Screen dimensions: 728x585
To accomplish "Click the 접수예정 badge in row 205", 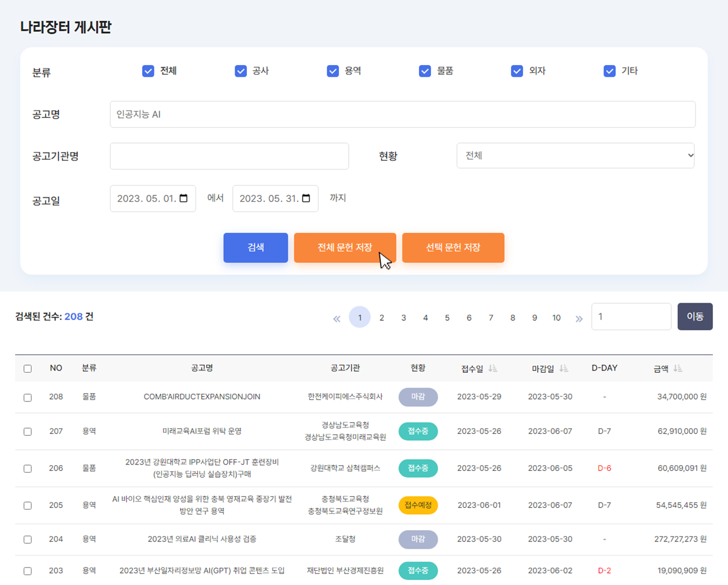I will pyautogui.click(x=418, y=505).
